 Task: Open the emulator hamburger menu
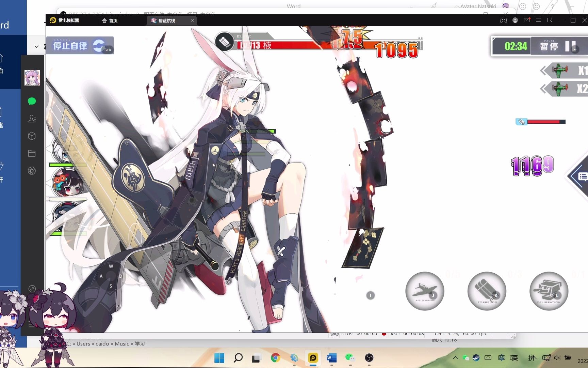point(538,20)
